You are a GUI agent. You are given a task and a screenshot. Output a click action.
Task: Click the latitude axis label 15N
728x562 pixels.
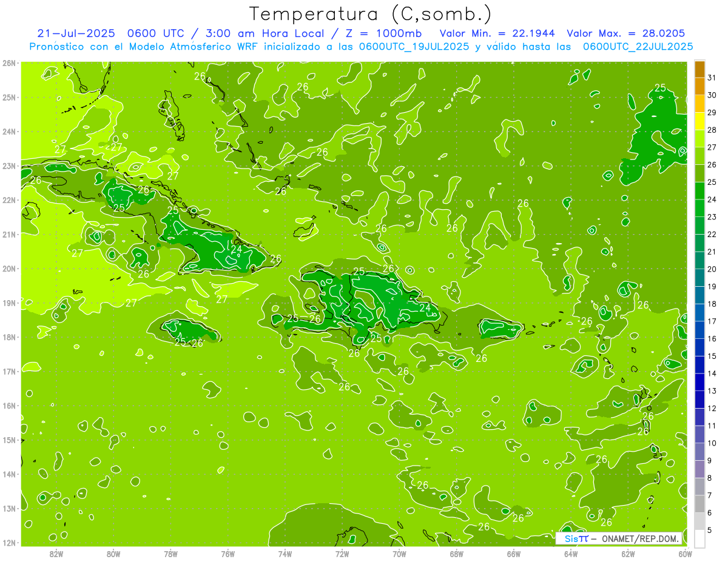click(8, 440)
